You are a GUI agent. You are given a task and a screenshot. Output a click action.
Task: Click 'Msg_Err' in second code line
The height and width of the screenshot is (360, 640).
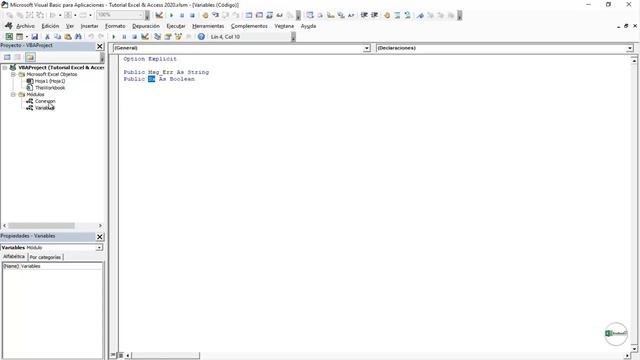click(x=160, y=72)
